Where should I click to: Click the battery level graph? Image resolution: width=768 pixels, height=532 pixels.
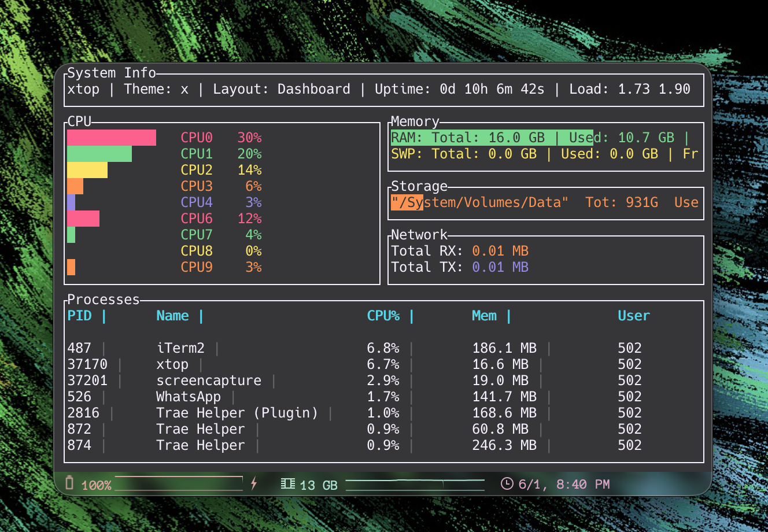(179, 483)
